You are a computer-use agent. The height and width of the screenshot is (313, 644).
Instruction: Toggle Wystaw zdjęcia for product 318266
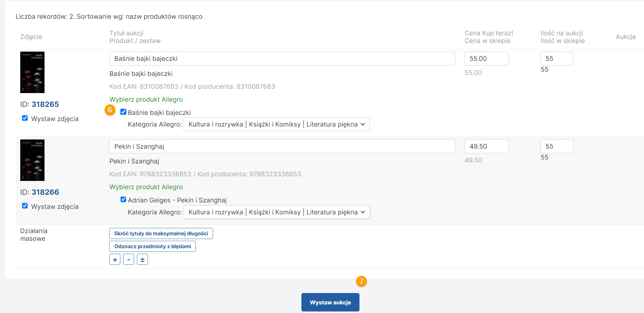pyautogui.click(x=25, y=206)
